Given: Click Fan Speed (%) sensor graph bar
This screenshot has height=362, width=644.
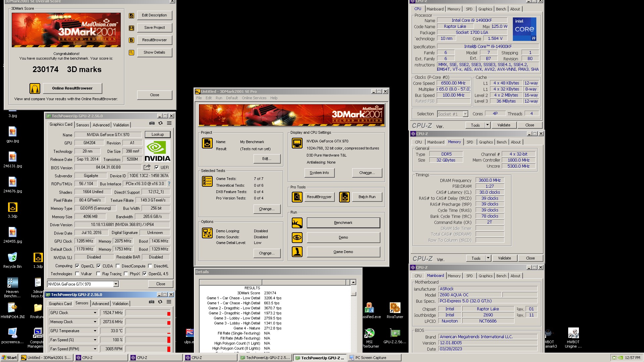Looking at the screenshot, I should click(148, 340).
